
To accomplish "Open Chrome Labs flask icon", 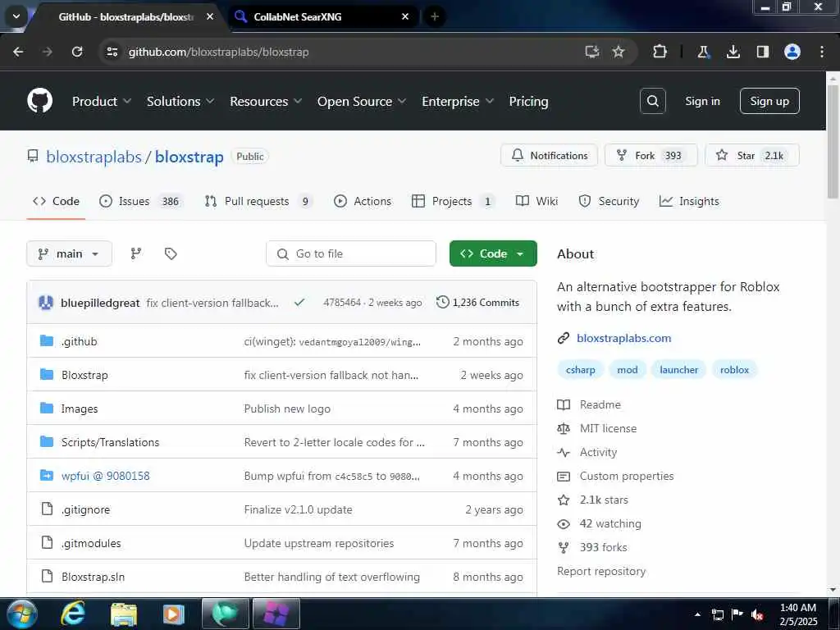I will click(703, 52).
